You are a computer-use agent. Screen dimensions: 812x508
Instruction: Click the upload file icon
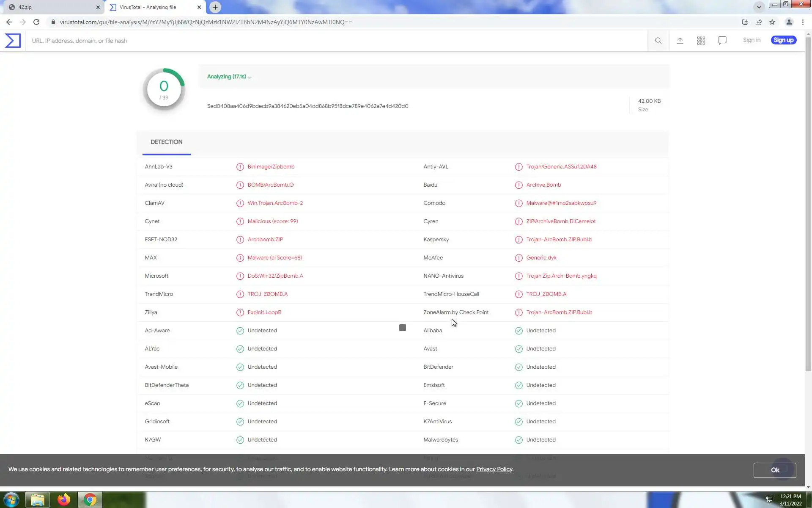coord(680,41)
